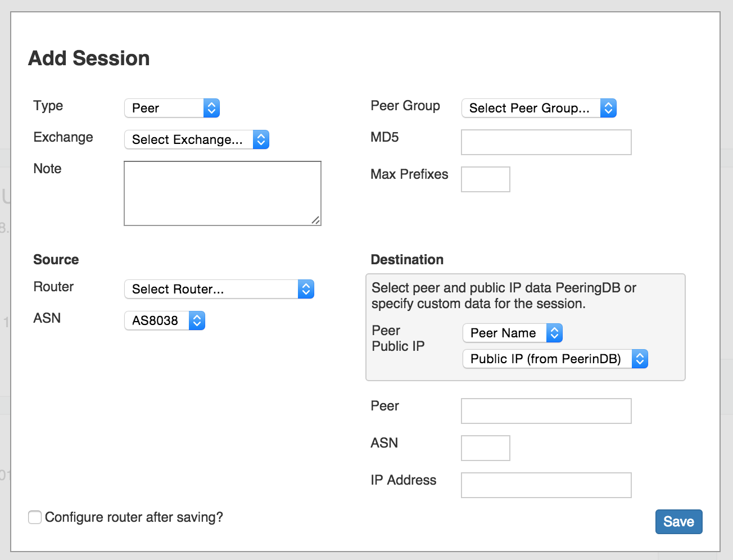Image resolution: width=733 pixels, height=560 pixels.
Task: Enable Configure router after saving checkbox
Action: 35,517
